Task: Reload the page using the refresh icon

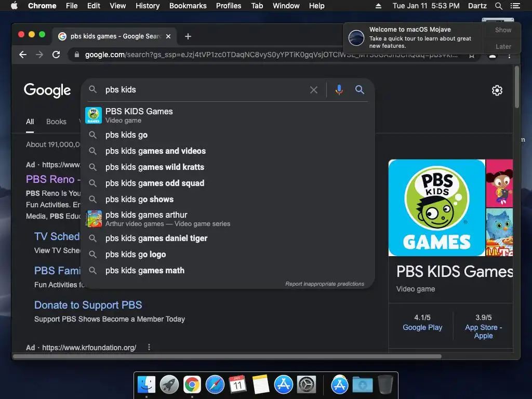Action: (x=56, y=55)
